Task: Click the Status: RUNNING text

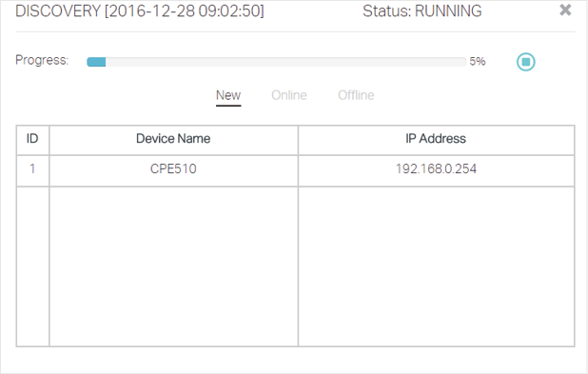Action: click(x=421, y=10)
